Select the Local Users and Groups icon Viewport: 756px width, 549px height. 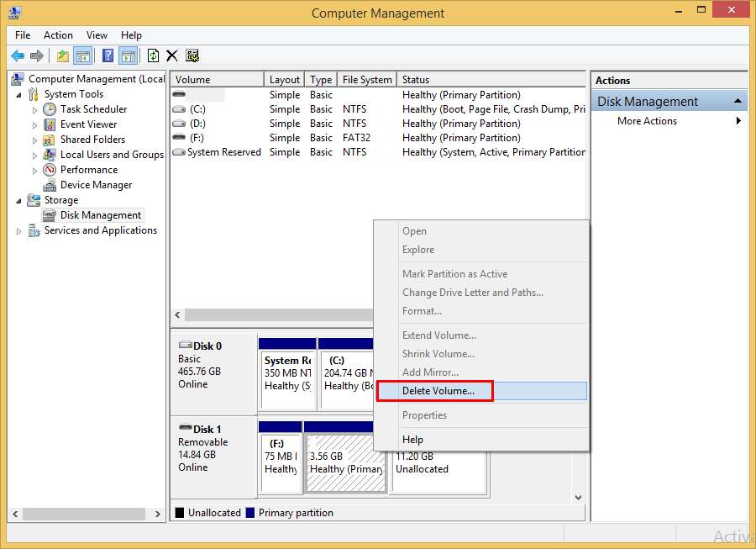pyautogui.click(x=50, y=155)
